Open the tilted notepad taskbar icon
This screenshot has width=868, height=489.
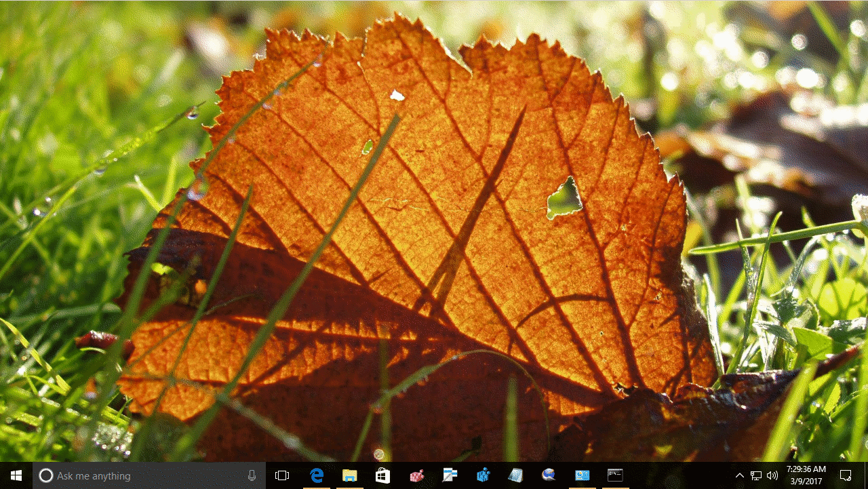(x=516, y=475)
